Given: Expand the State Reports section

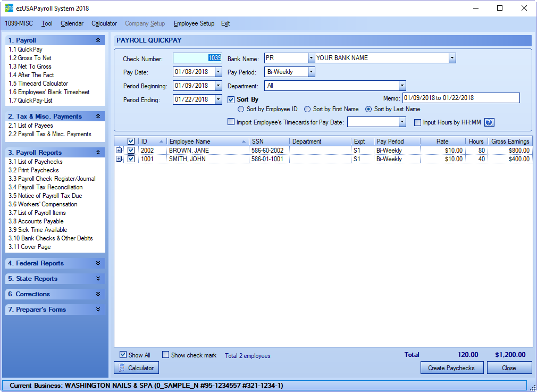Looking at the screenshot, I should pyautogui.click(x=98, y=279).
